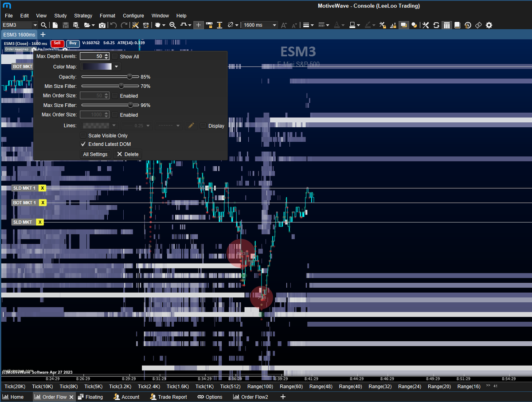The image size is (532, 402).
Task: Open the book journal icon
Action: point(457,25)
